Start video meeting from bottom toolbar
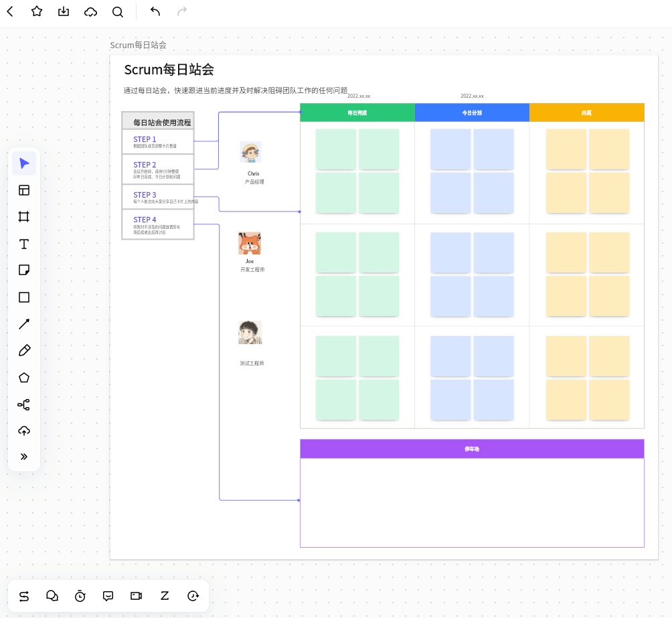The height and width of the screenshot is (618, 672). tap(137, 596)
